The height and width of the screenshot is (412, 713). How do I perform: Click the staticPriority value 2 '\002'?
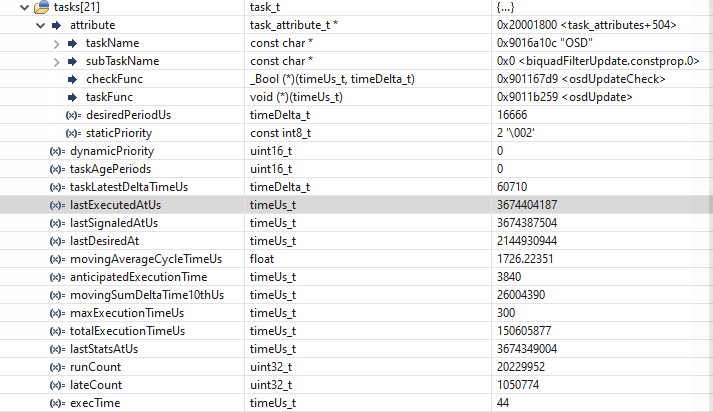click(x=516, y=133)
